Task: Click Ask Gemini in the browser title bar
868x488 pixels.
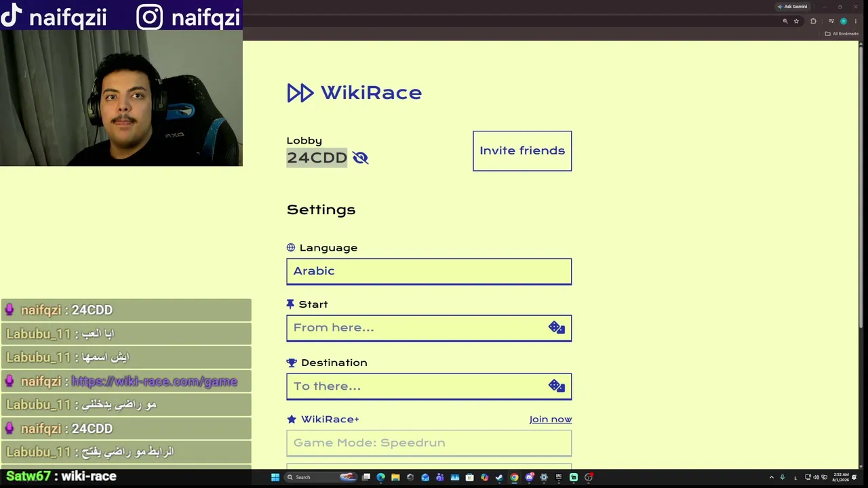Action: (792, 7)
